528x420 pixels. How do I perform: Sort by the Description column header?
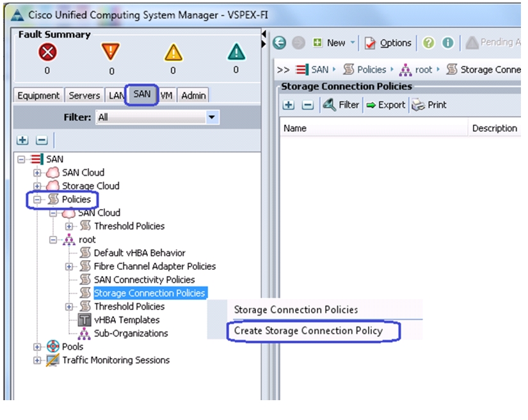point(495,128)
